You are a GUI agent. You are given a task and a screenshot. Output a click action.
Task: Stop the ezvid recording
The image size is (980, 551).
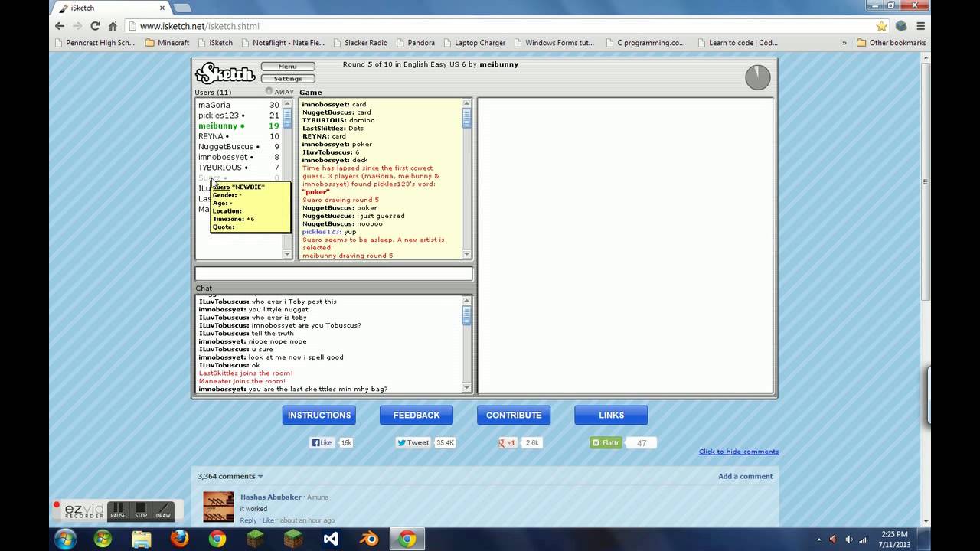coord(141,510)
